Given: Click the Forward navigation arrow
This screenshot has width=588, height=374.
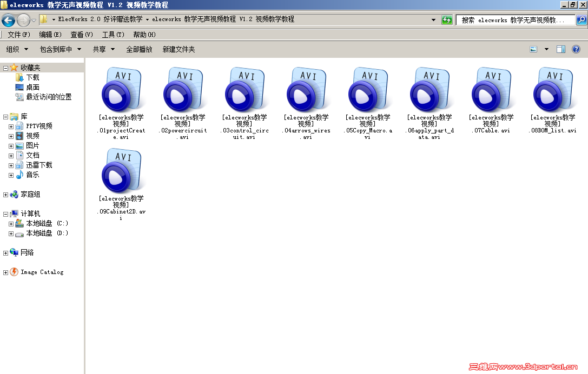Looking at the screenshot, I should 24,20.
